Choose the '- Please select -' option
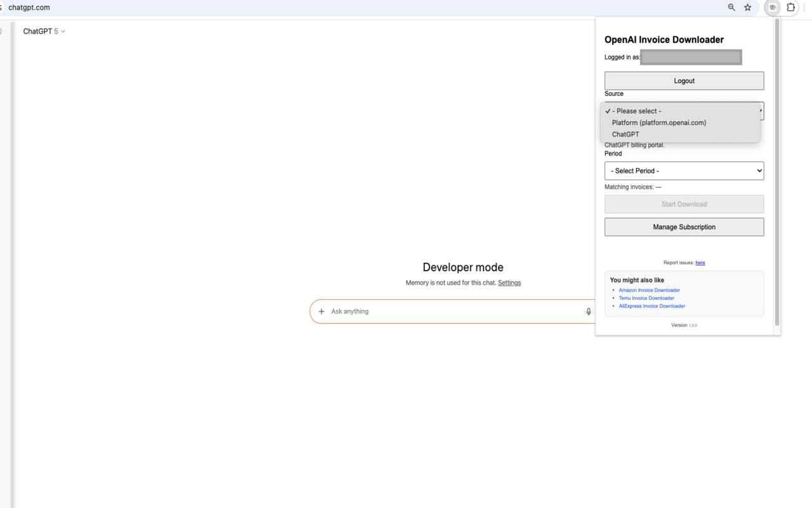This screenshot has width=812, height=508. pos(680,111)
